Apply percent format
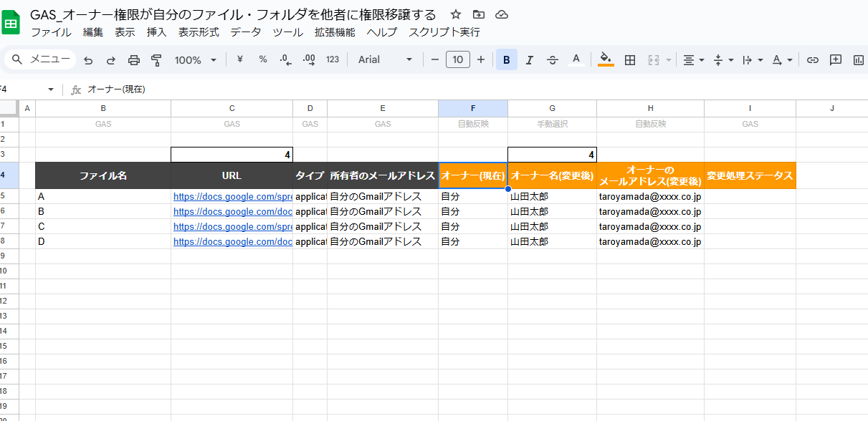The width and height of the screenshot is (868, 421). 263,59
